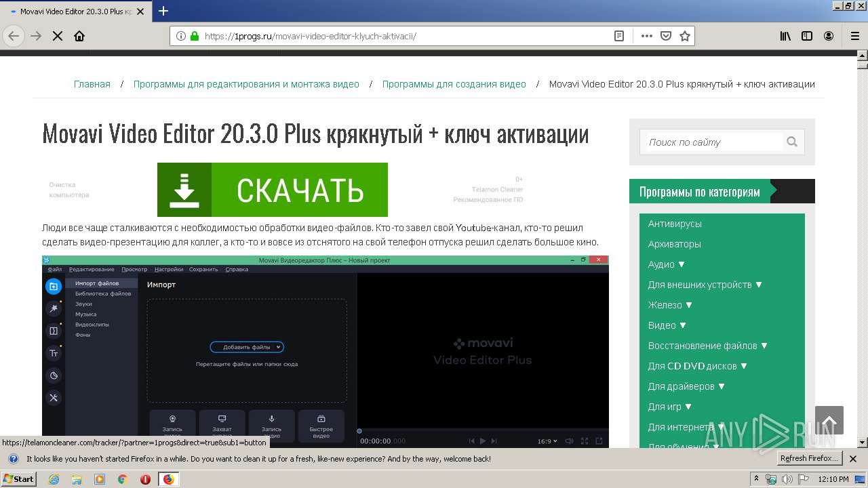Show sidebars icon in Firefox toolbar
Screen dimensions: 868x488
pyautogui.click(x=807, y=36)
